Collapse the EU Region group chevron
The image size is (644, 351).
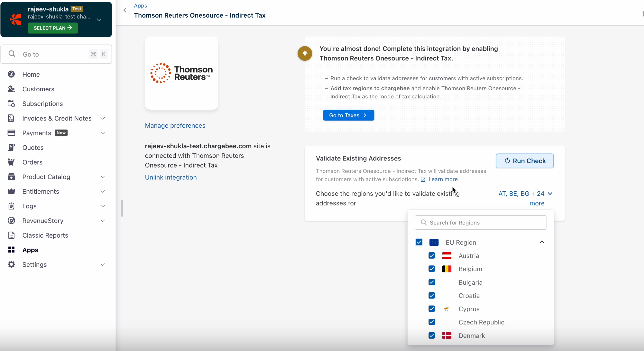pos(542,242)
